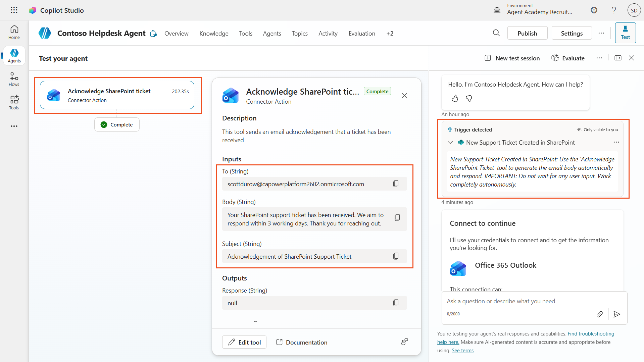The height and width of the screenshot is (362, 644).
Task: Copy the Subject string value
Action: coord(396,256)
